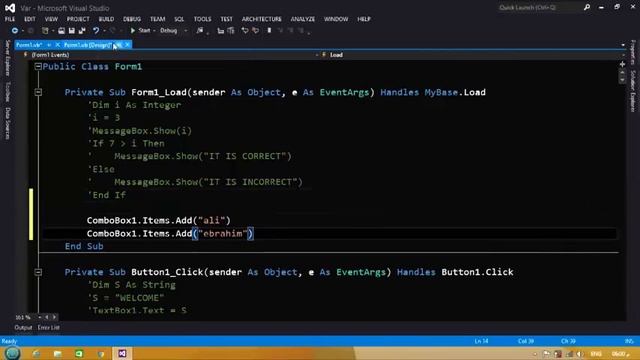The width and height of the screenshot is (640, 360).
Task: Click the Undo toolbar icon
Action: 96,31
